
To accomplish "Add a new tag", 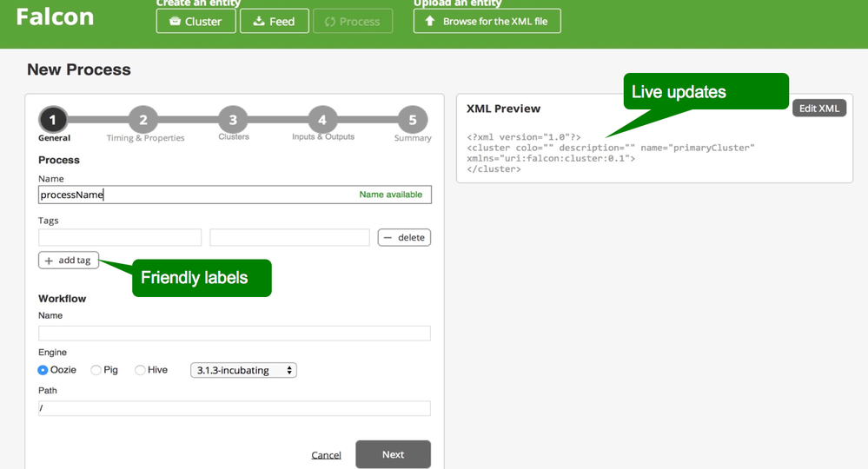I will click(69, 260).
